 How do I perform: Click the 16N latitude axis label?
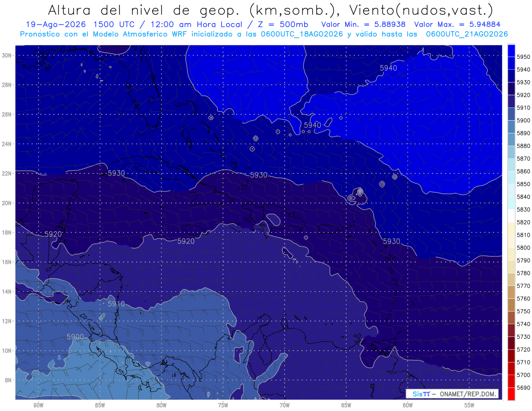point(7,262)
